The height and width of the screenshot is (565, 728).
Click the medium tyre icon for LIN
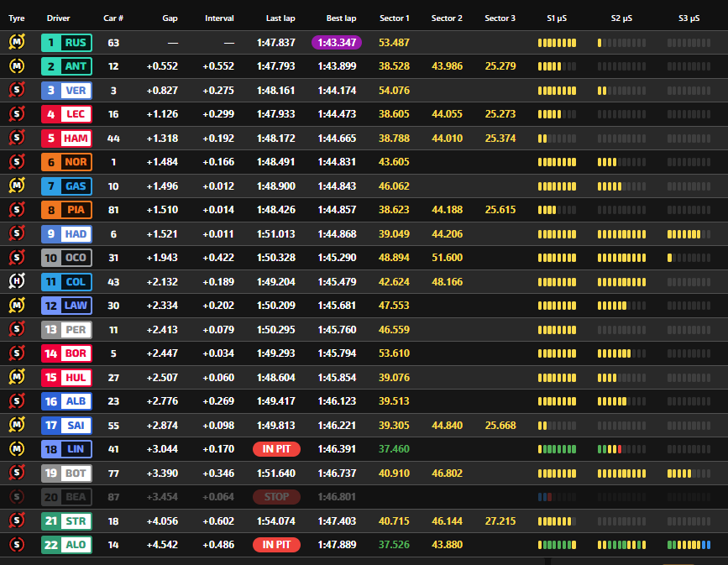[17, 449]
